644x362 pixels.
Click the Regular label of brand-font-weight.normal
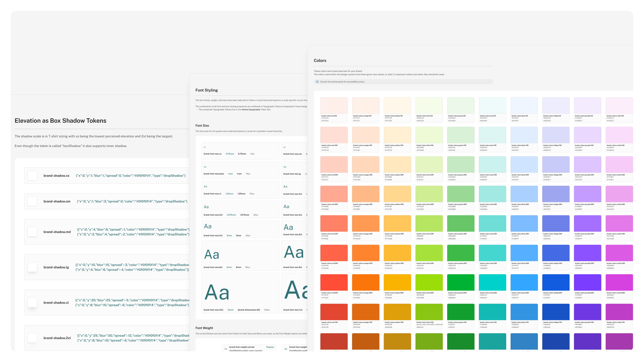tap(270, 347)
